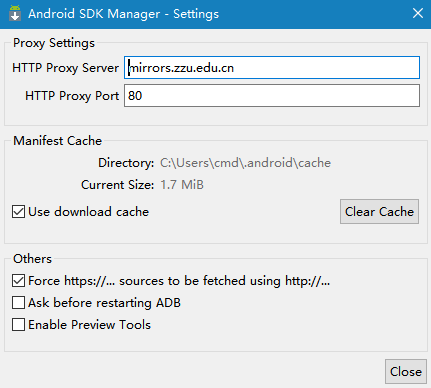The height and width of the screenshot is (388, 431).
Task: Click the Clear Cache button
Action: pos(379,212)
